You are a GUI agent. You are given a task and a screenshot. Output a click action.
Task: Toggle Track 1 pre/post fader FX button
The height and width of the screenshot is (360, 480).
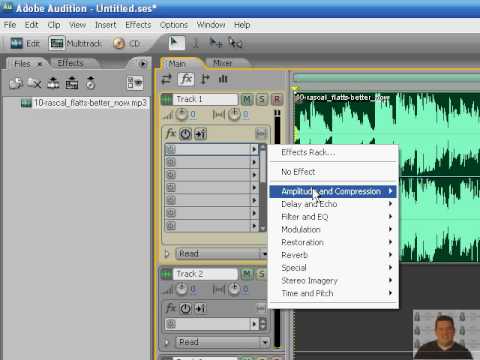(201, 134)
